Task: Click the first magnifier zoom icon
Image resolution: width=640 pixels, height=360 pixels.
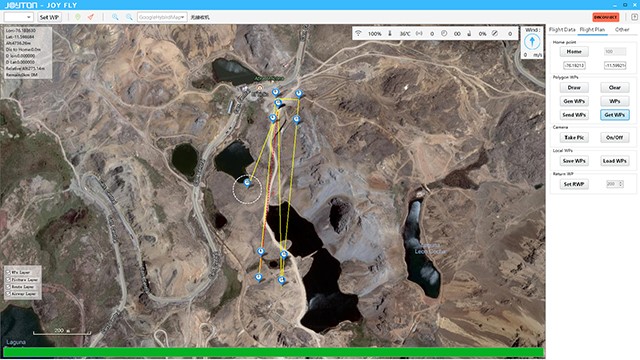Action: (x=115, y=17)
